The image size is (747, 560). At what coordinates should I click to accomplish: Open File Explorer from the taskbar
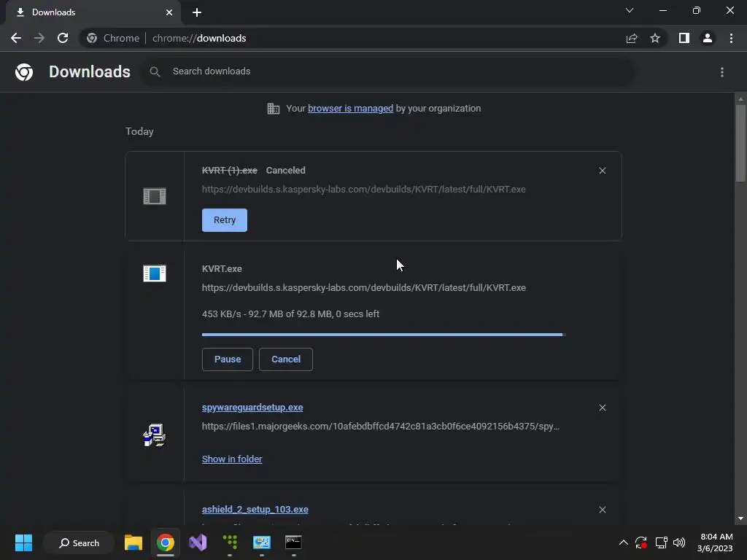(x=133, y=542)
